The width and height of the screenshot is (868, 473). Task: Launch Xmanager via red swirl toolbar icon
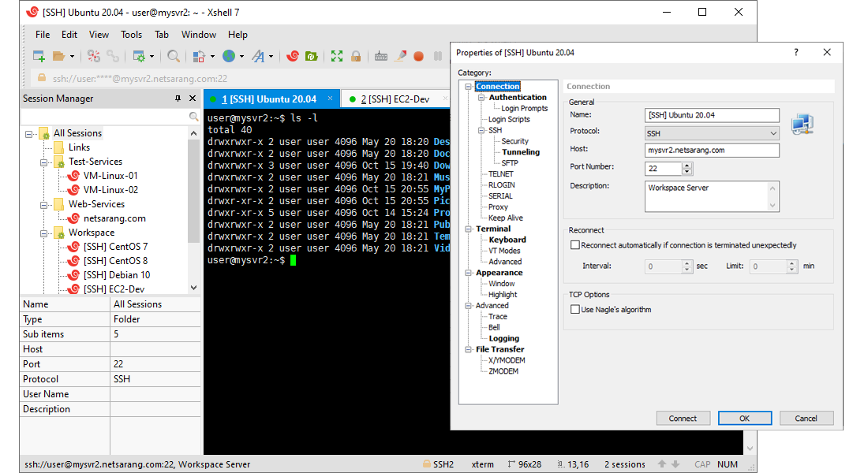pos(293,56)
